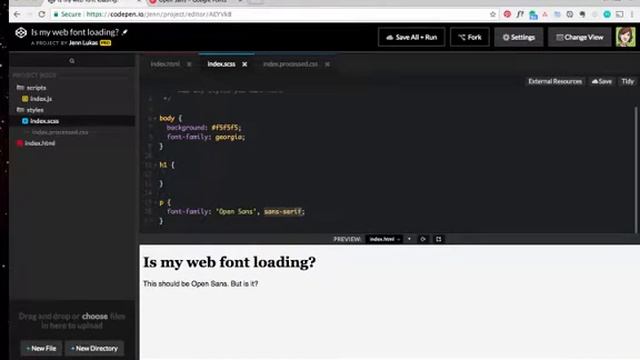Open preview in fullscreen icon

click(438, 239)
